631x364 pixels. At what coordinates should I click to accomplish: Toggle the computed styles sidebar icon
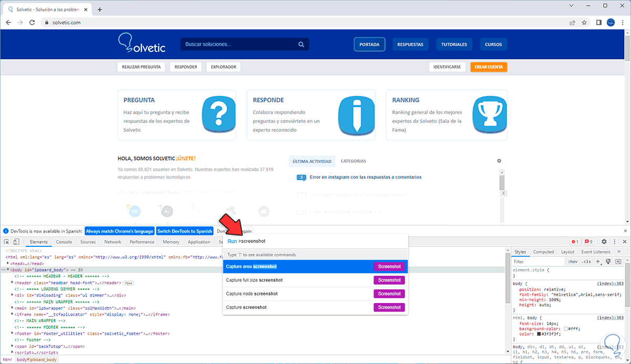coord(618,261)
